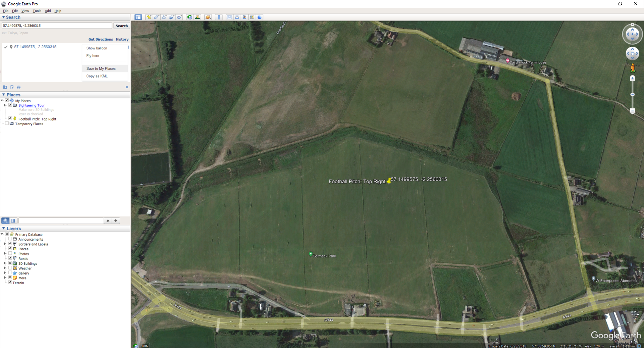The image size is (644, 348).
Task: View in Google Maps icon
Action: point(252,17)
